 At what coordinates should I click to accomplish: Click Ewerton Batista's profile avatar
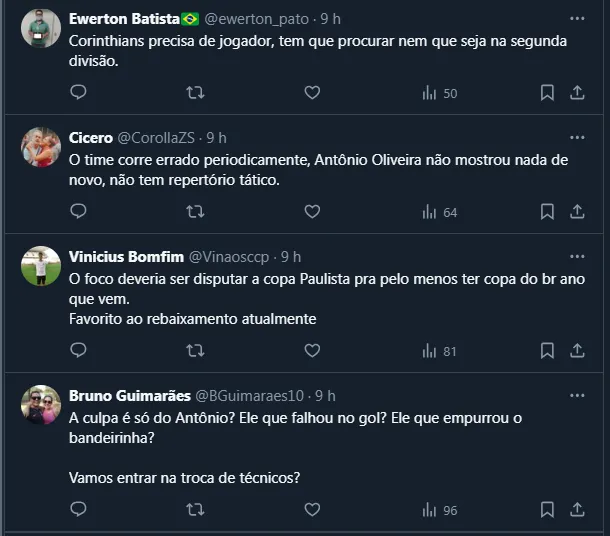click(x=41, y=29)
